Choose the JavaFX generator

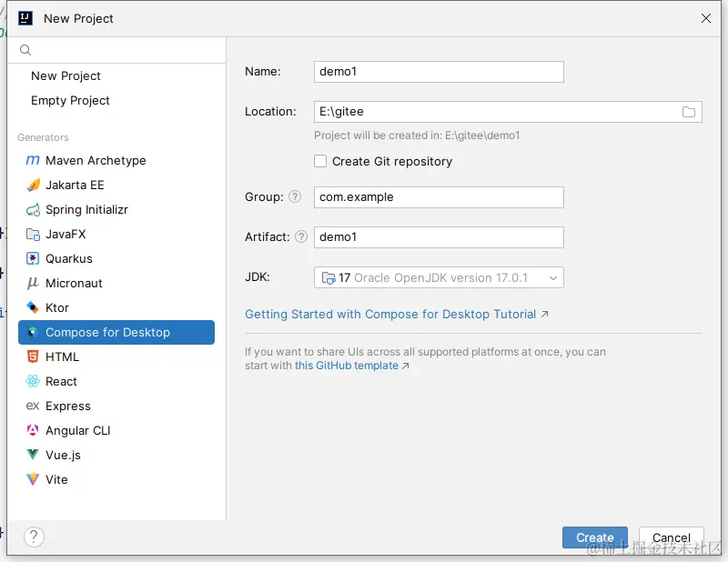(x=116, y=235)
